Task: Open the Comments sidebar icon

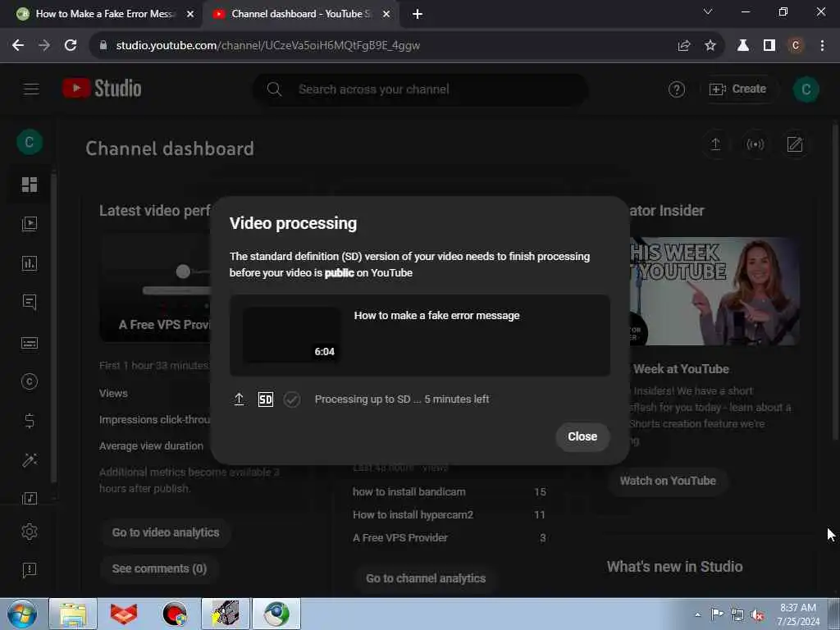Action: pyautogui.click(x=30, y=302)
